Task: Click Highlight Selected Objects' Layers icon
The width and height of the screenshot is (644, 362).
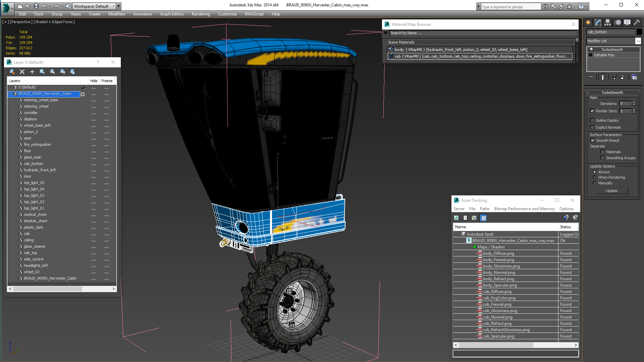Action: pos(52,72)
